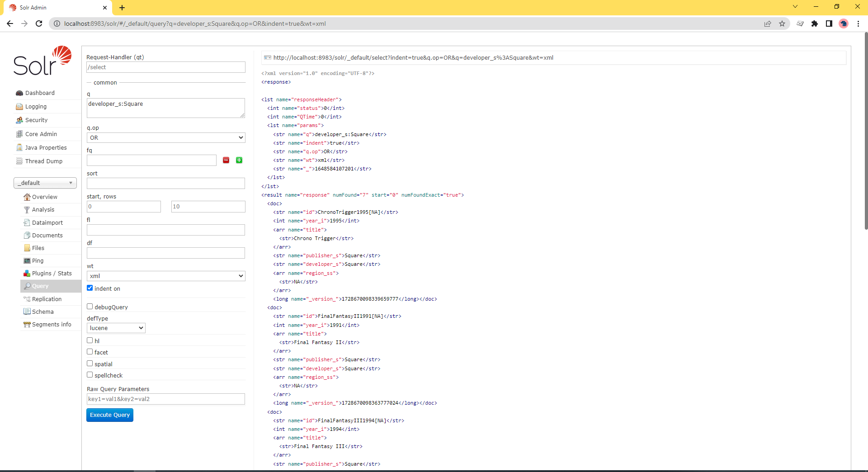
Task: Click the share page icon in address bar
Action: click(x=768, y=24)
